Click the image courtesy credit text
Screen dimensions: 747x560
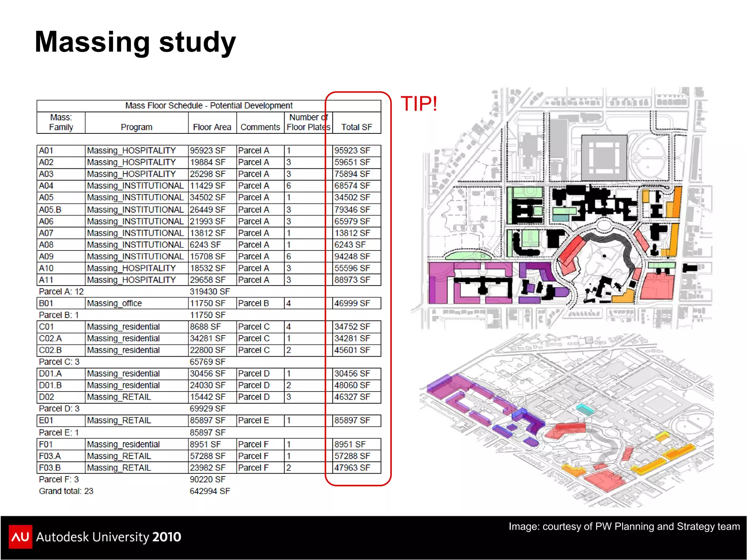tap(624, 527)
